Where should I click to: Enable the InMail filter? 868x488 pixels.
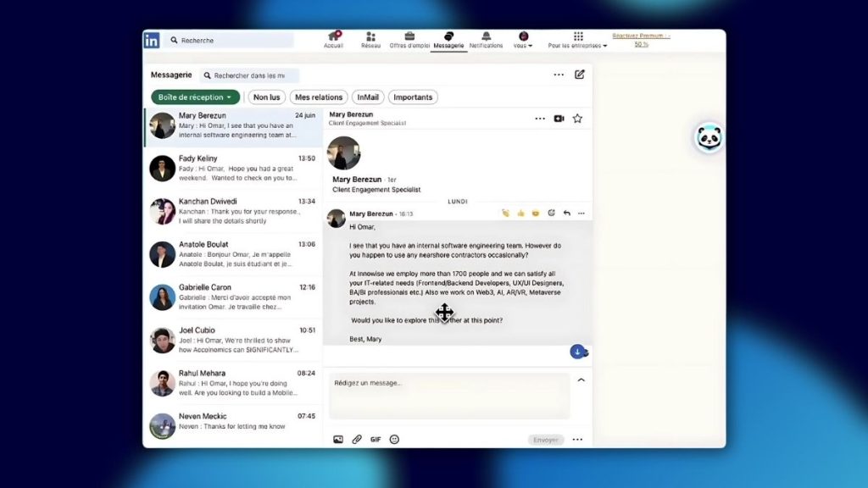pos(367,97)
